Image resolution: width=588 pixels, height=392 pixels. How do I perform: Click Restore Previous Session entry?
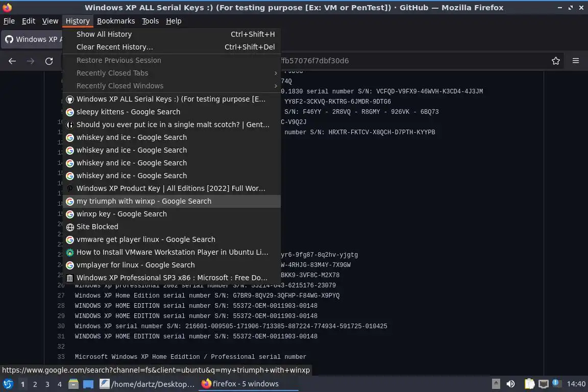(171, 60)
